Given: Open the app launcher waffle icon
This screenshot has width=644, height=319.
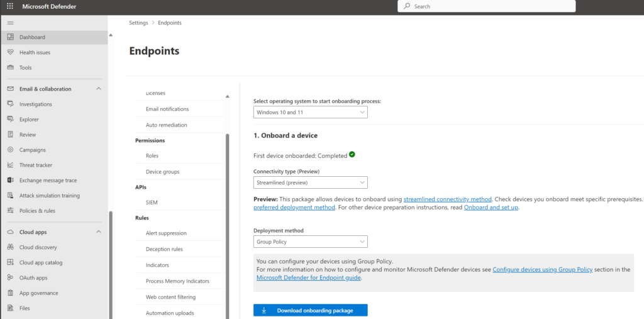Looking at the screenshot, I should (10, 6).
